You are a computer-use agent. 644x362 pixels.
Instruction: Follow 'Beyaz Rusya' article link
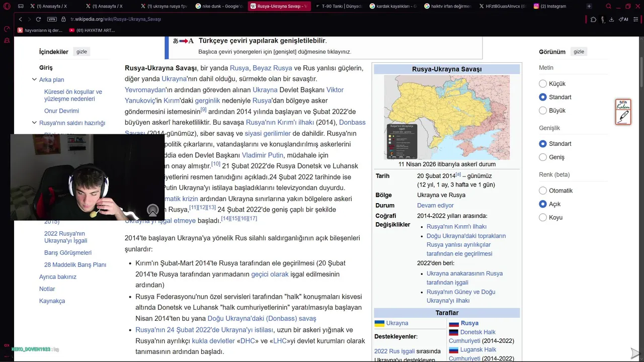tap(272, 68)
